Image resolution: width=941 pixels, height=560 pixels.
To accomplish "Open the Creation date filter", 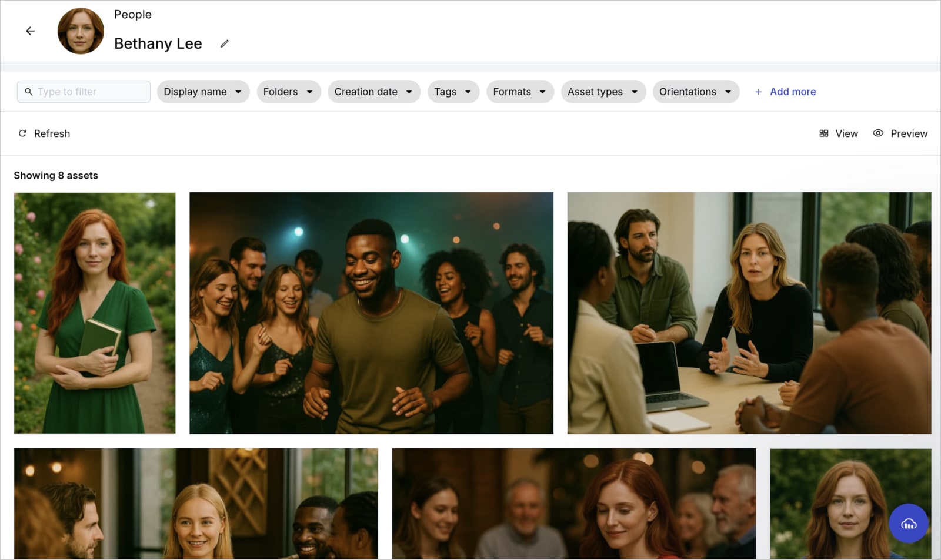I will 373,92.
